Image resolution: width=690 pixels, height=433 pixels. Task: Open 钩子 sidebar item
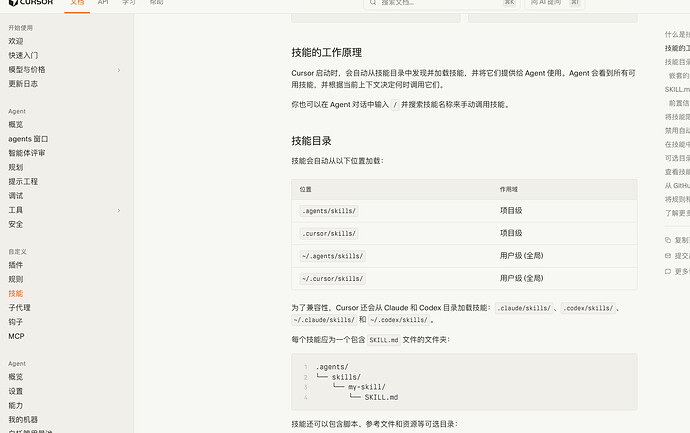point(16,322)
